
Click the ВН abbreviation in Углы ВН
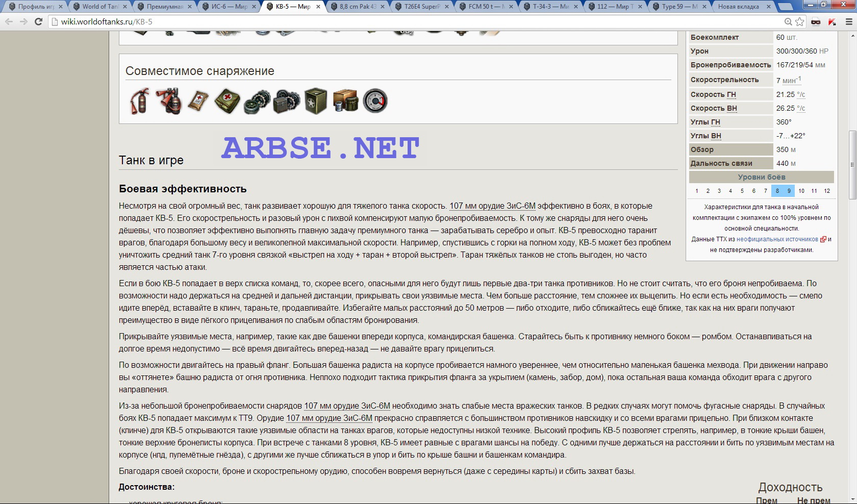click(x=716, y=136)
